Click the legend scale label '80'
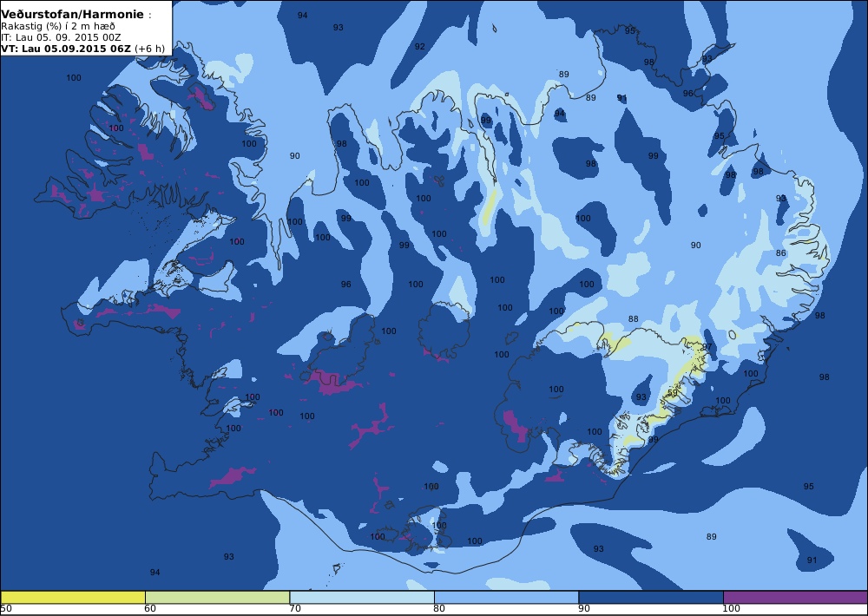 439,609
